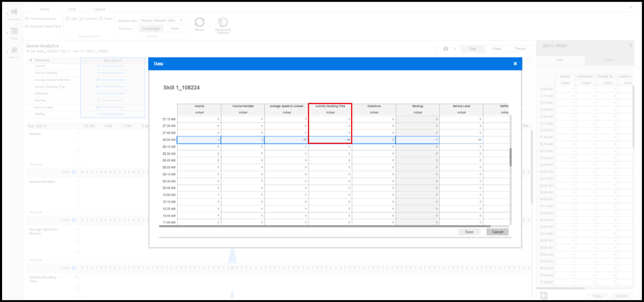The height and width of the screenshot is (302, 644).
Task: Collapse the ribbon with the double chevron
Action: coord(631,7)
